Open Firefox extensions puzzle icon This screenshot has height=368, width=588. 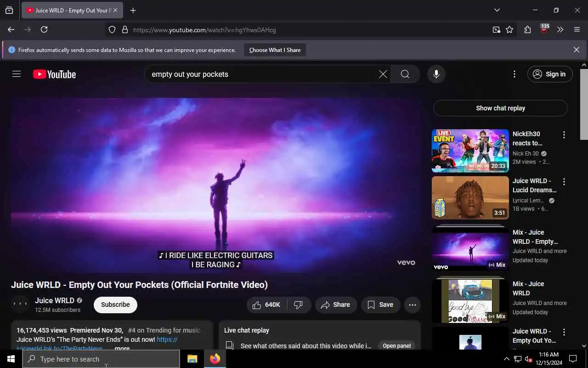[x=527, y=29]
